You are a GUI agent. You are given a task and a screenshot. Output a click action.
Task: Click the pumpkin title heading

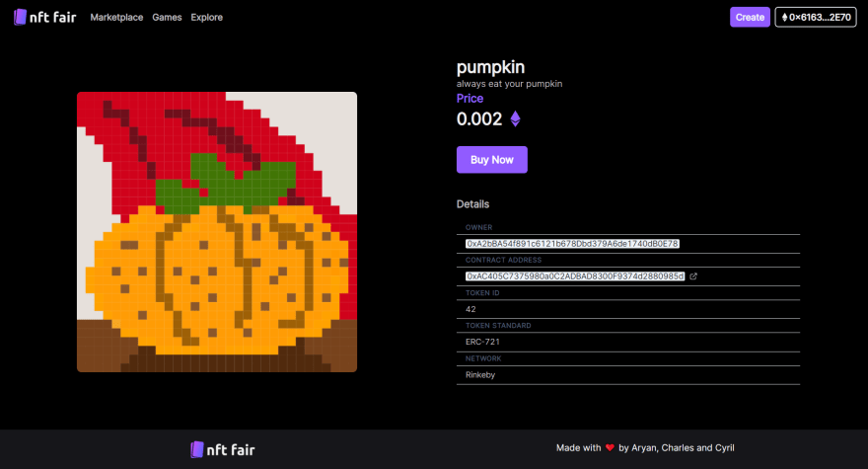[x=490, y=67]
